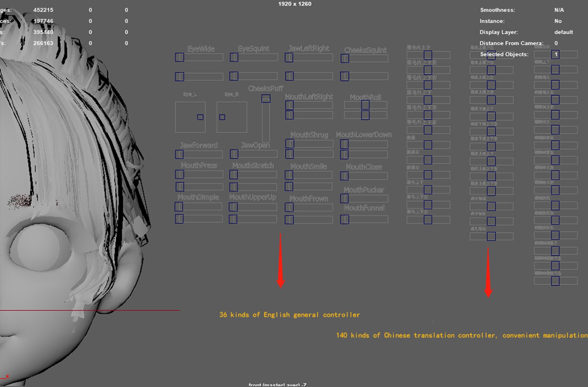The width and height of the screenshot is (588, 387).
Task: Select upper MouthPress slider handle
Action: (x=180, y=175)
